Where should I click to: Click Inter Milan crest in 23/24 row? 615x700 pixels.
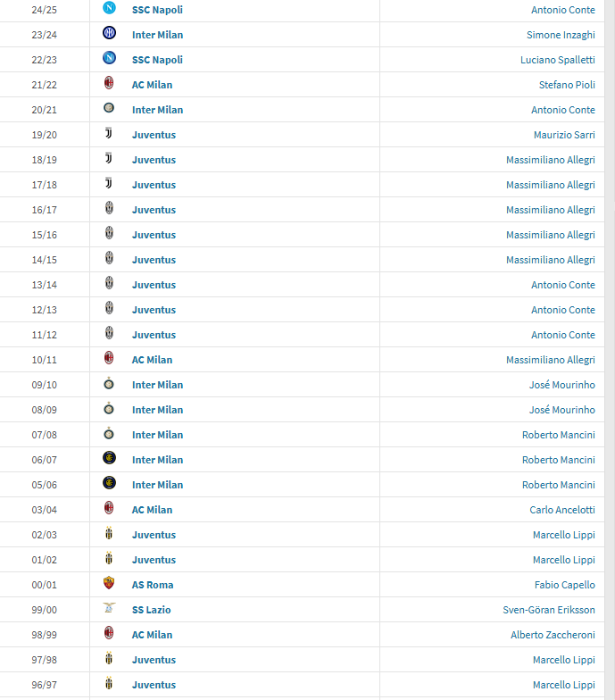pyautogui.click(x=109, y=32)
